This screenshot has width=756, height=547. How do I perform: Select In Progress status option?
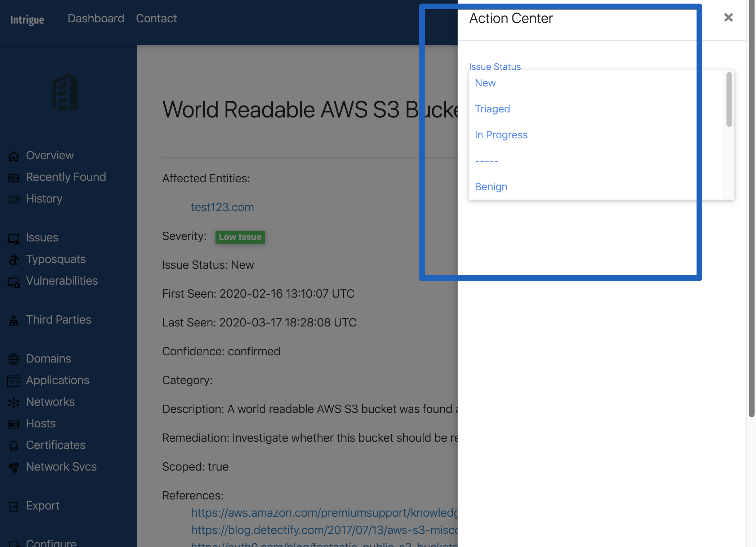pyautogui.click(x=596, y=135)
